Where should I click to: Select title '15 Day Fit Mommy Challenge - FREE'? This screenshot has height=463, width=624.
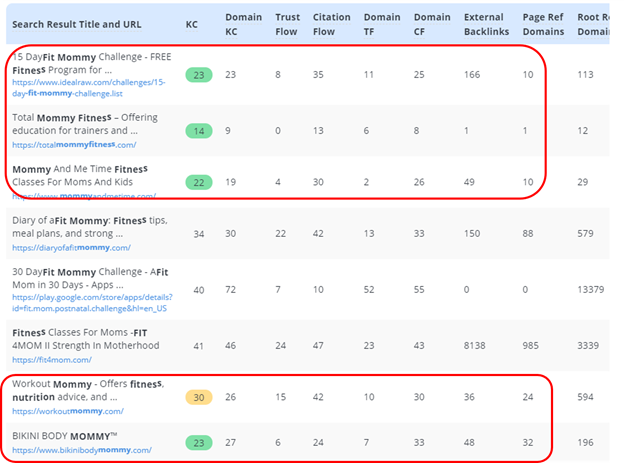92,57
